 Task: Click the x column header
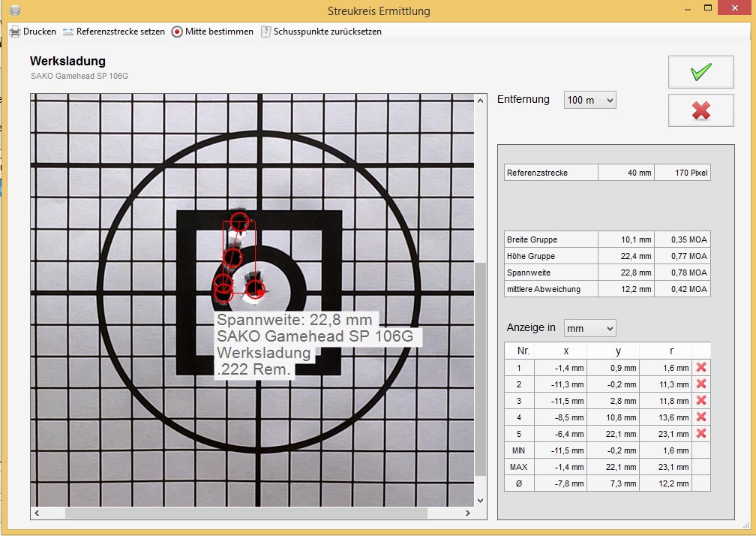pos(566,351)
